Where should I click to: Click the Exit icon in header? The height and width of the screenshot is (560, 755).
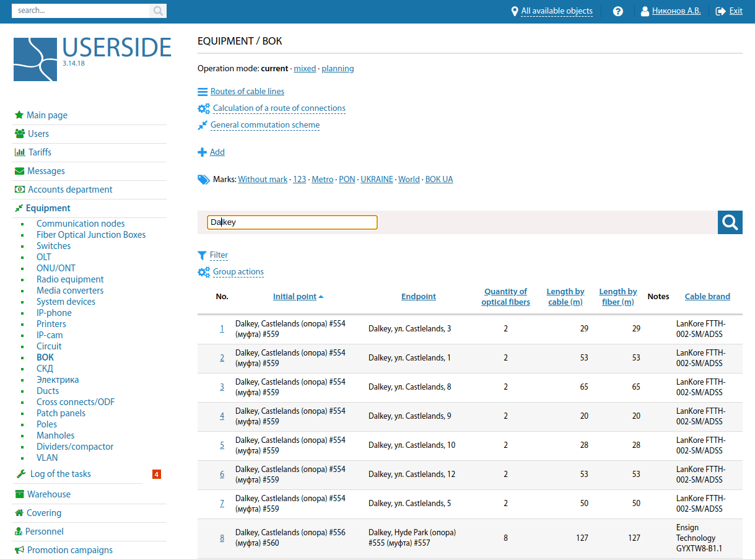click(720, 11)
